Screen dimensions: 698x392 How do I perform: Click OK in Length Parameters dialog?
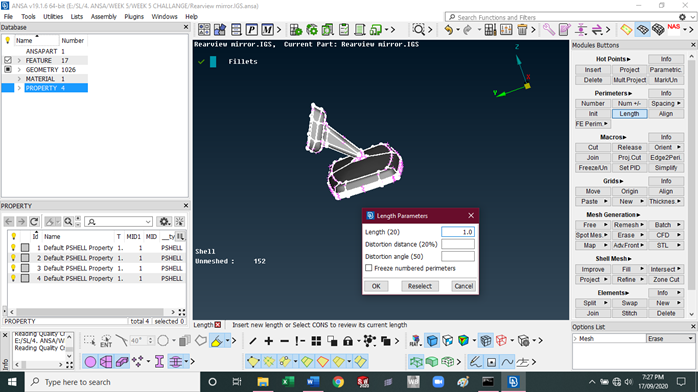(x=376, y=286)
